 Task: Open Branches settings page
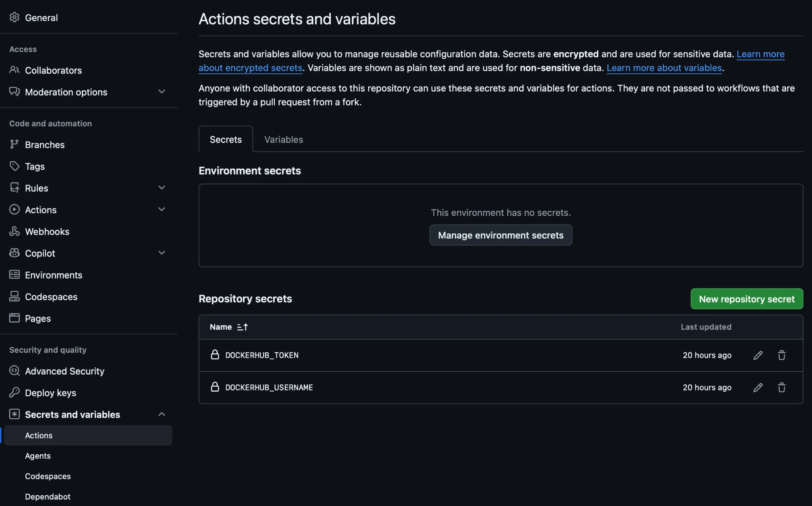[x=44, y=144]
